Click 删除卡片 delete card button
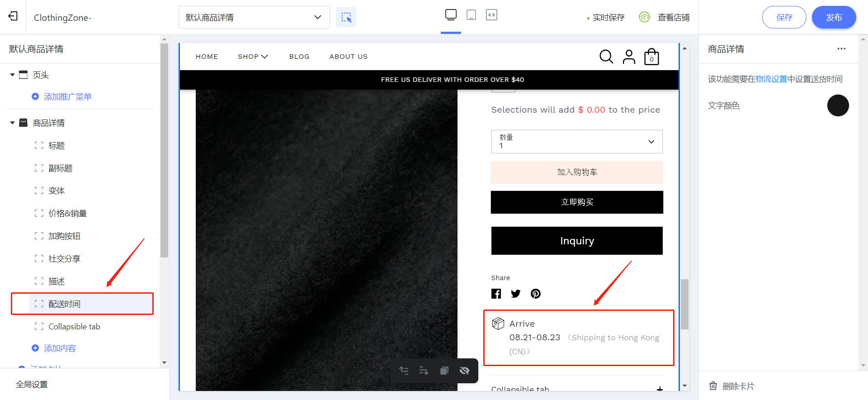Viewport: 868px width, 400px height. (x=731, y=386)
